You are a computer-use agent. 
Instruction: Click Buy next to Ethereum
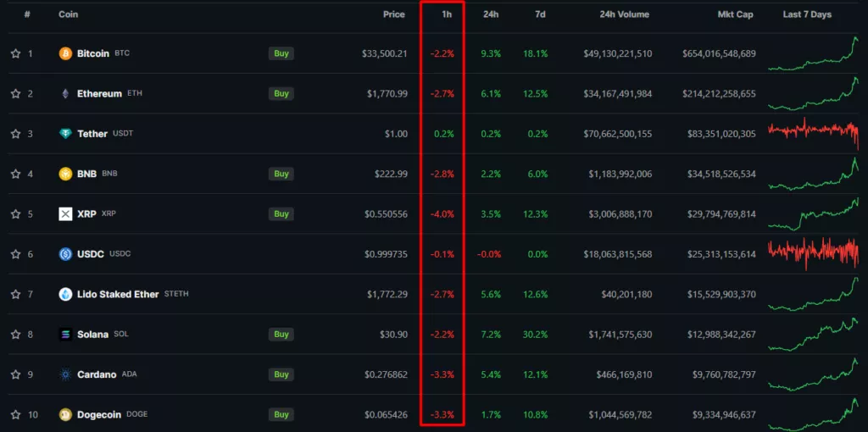point(281,93)
